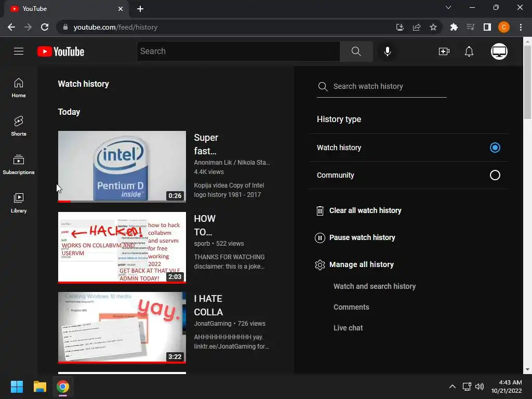This screenshot has height=399, width=532.
Task: Open the HACKED collabvm video thumbnail
Action: point(122,247)
